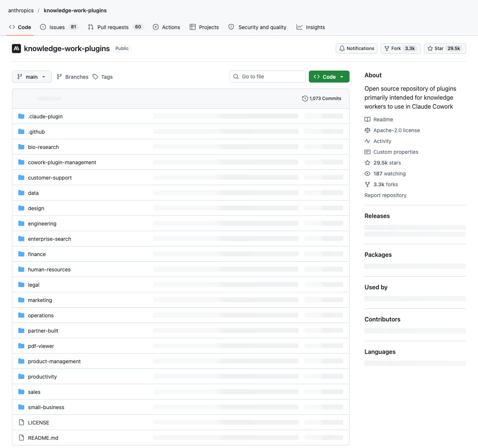Click the eye icon beside 187 watching
478x448 pixels.
[x=367, y=174]
